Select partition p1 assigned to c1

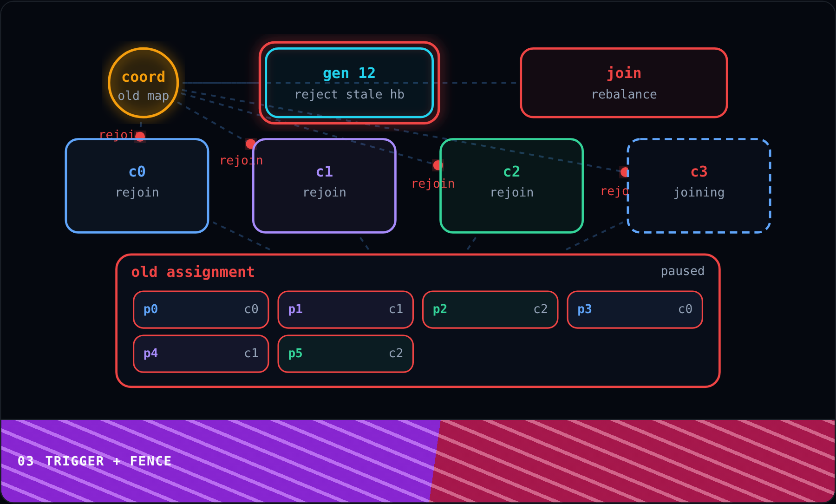click(346, 309)
